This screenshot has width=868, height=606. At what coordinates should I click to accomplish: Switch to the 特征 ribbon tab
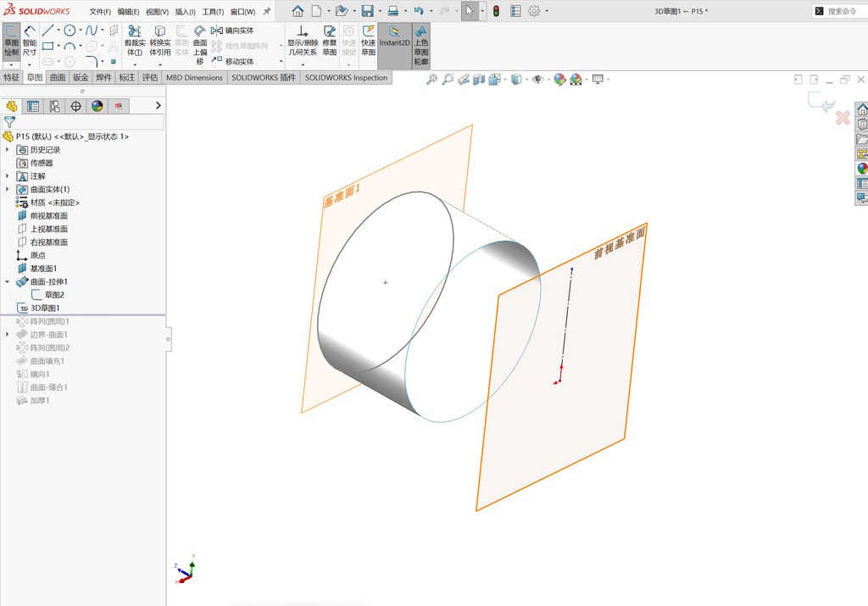coord(12,77)
